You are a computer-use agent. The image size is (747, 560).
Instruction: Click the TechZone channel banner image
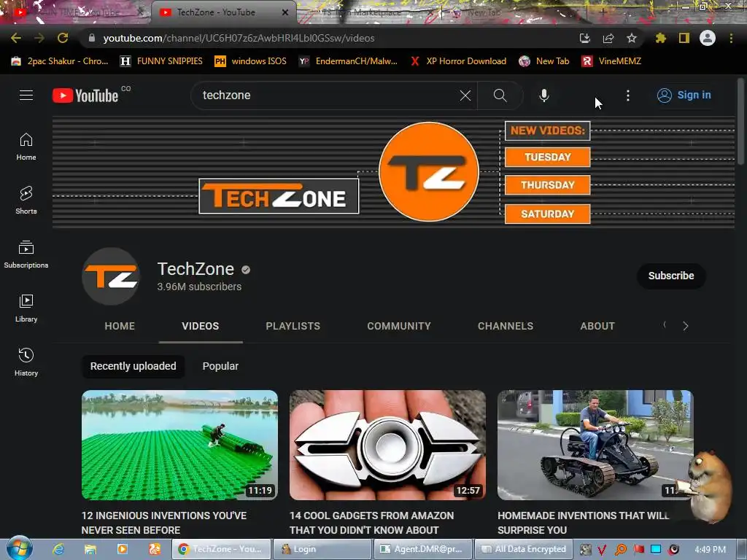pos(393,172)
